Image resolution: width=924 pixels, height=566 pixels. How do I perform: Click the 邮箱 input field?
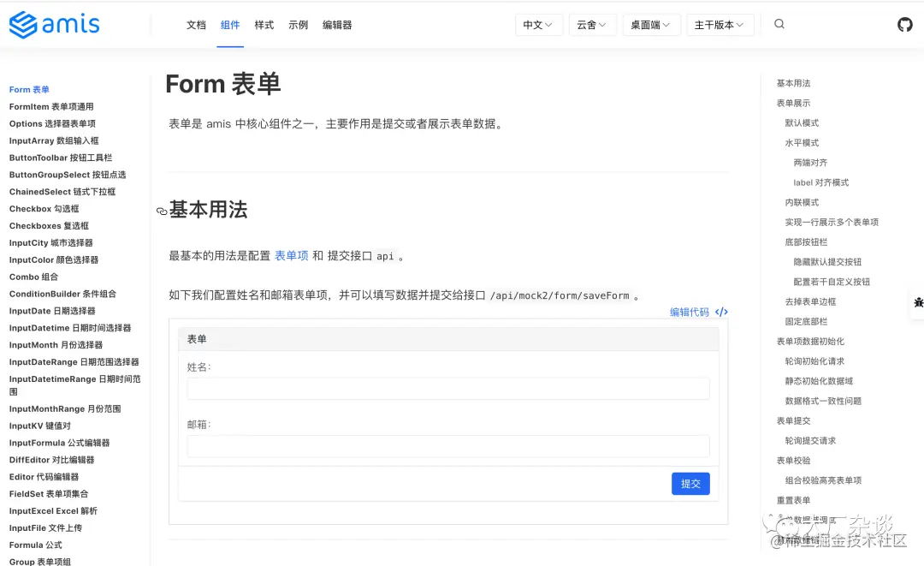[448, 446]
